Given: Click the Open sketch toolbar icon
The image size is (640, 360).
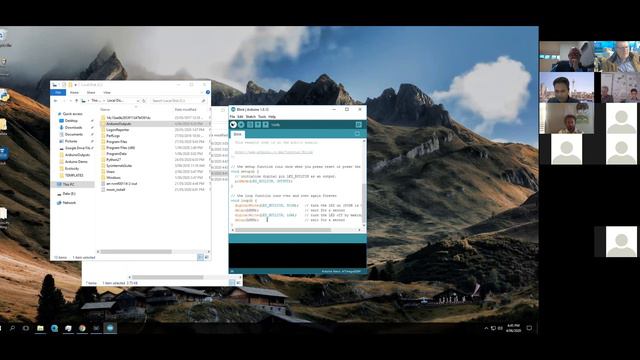Looking at the screenshot, I should tap(258, 124).
